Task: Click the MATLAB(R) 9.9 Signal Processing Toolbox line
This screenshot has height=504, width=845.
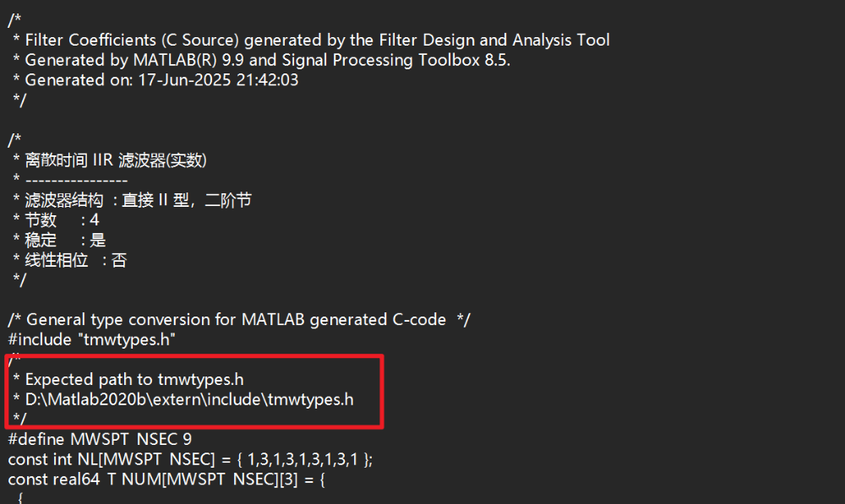Action: [x=267, y=60]
